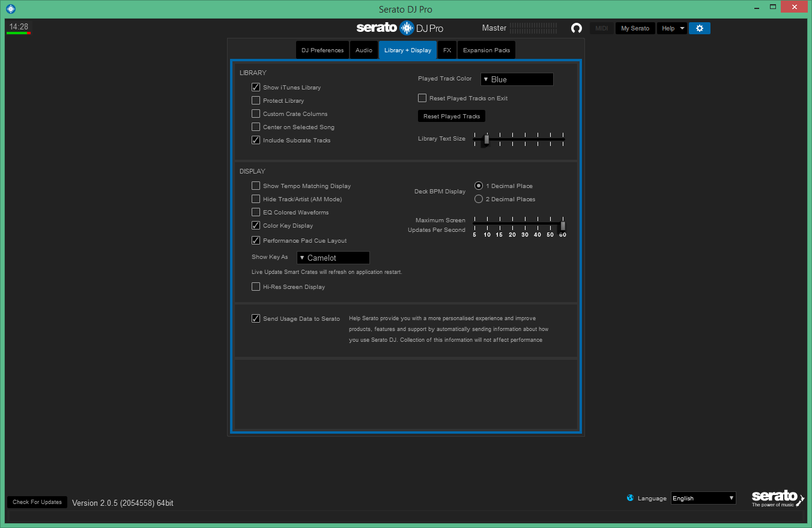Click the Maximum Screen Updates slider handle

(563, 226)
